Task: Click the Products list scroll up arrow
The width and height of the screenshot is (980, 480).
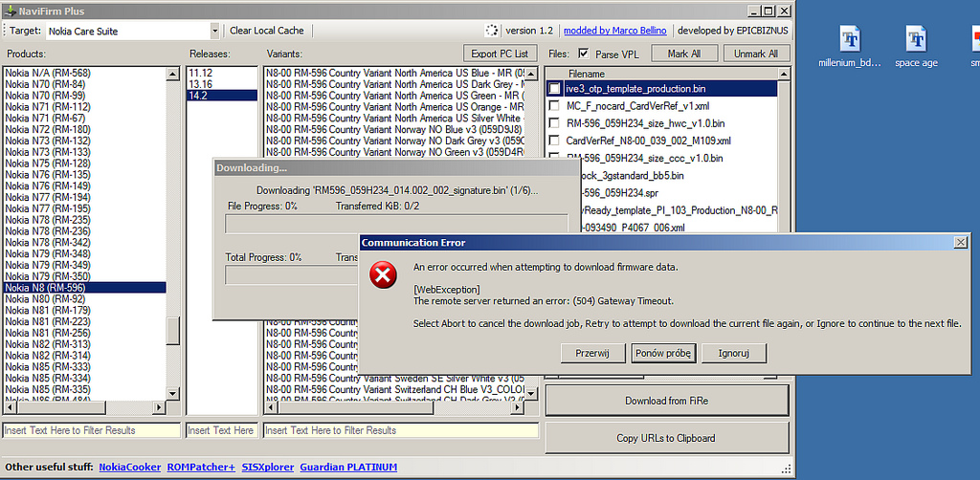Action: 173,75
